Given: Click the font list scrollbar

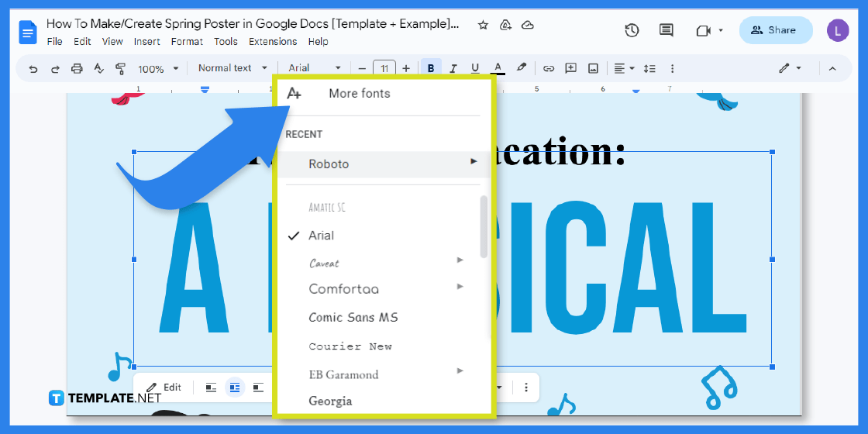Looking at the screenshot, I should 484,226.
